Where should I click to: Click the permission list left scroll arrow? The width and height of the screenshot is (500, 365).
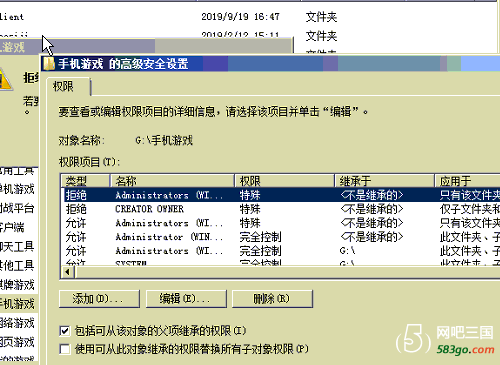click(x=68, y=272)
